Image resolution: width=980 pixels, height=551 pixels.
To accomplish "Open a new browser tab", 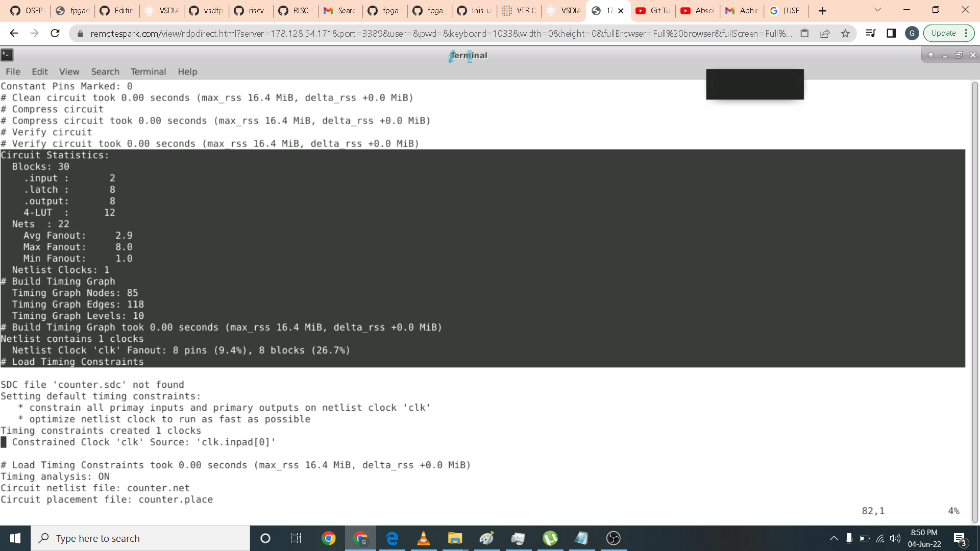I will [822, 11].
